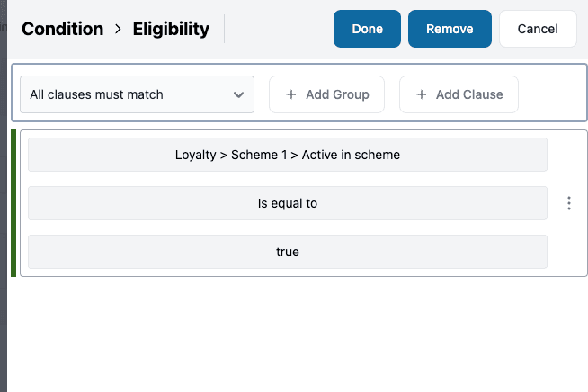This screenshot has width=588, height=392.
Task: Select the Eligibility breadcrumb title
Action: [x=171, y=29]
